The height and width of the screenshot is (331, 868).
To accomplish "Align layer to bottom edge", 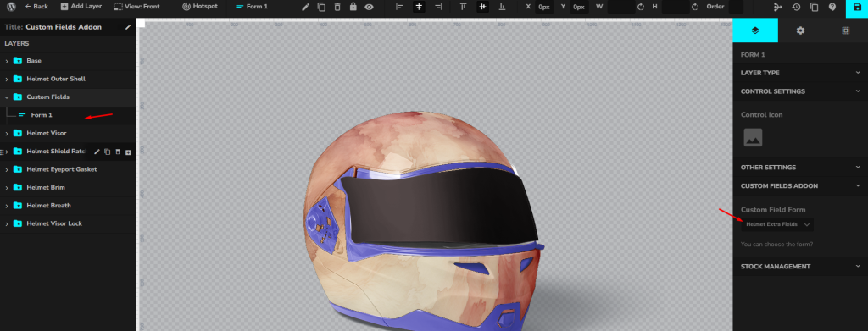I will click(502, 7).
